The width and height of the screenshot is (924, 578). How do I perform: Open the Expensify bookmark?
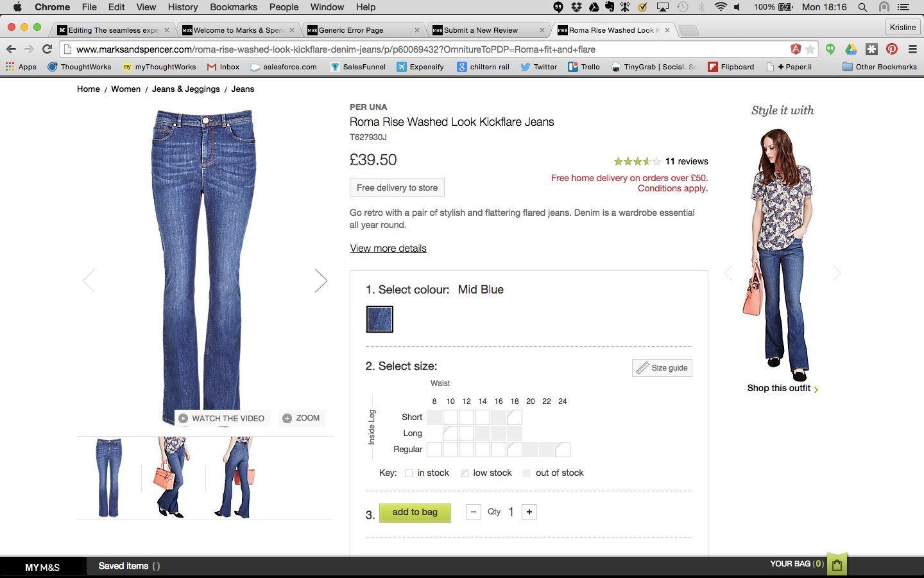tap(420, 67)
